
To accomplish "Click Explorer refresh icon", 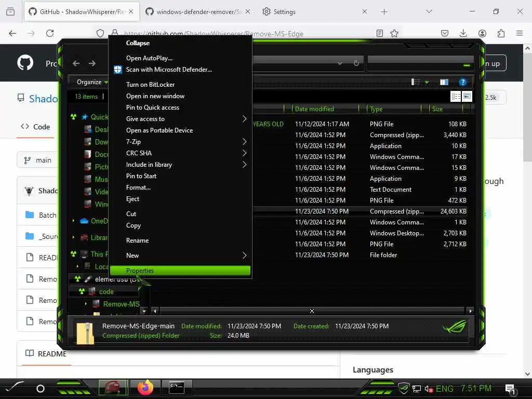I will 356,63.
